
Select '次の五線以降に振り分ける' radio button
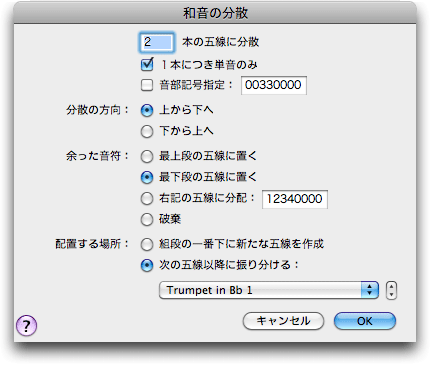(147, 265)
